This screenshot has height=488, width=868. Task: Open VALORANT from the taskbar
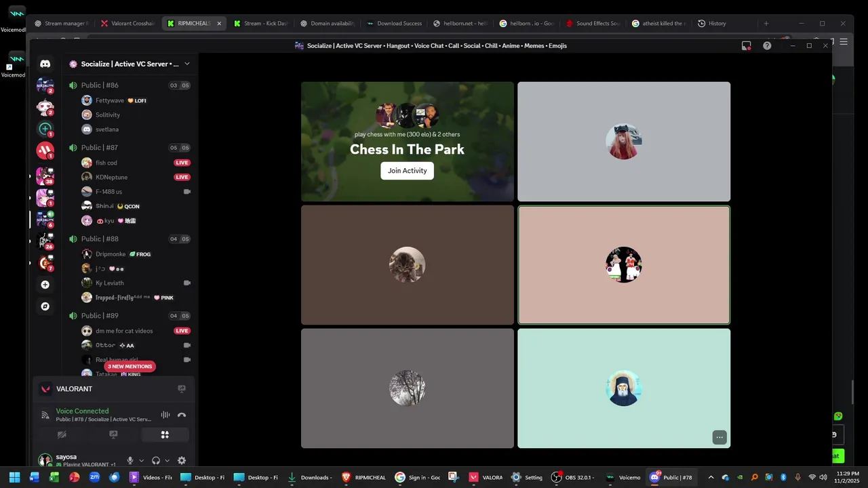click(x=485, y=477)
